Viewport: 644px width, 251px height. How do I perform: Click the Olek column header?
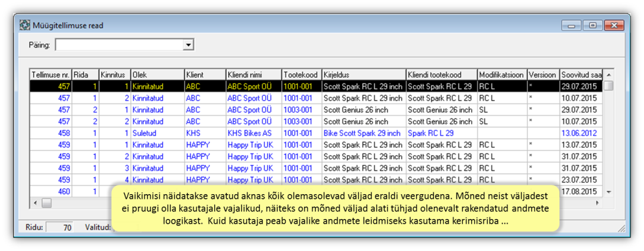pyautogui.click(x=157, y=75)
